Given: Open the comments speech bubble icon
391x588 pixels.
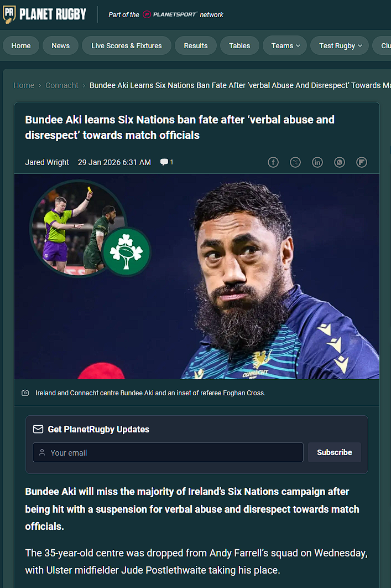Looking at the screenshot, I should click(x=164, y=162).
